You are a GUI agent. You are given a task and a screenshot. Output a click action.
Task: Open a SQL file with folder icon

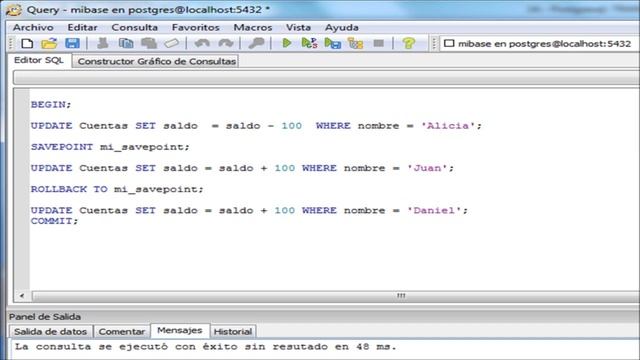(x=49, y=43)
